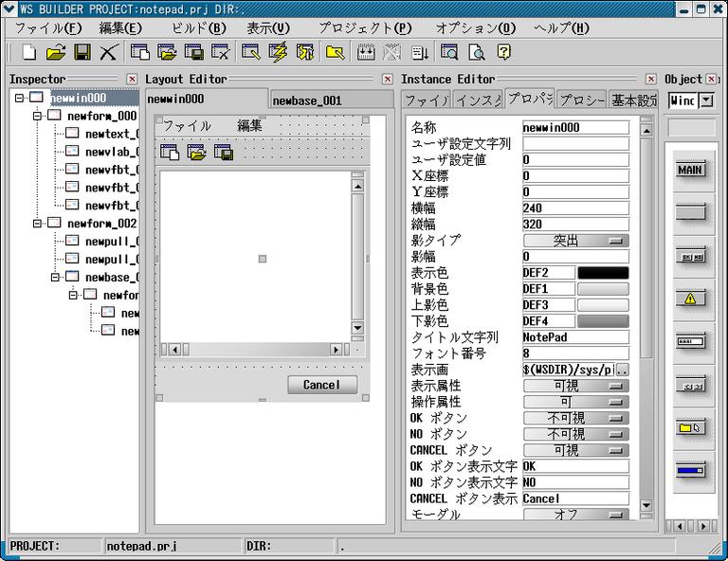Open project using the yellow folder icon

click(x=56, y=52)
